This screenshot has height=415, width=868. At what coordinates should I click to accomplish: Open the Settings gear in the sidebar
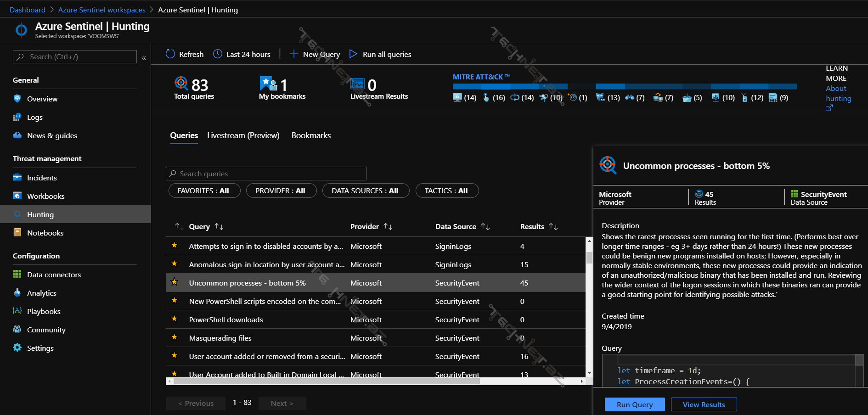(x=17, y=348)
